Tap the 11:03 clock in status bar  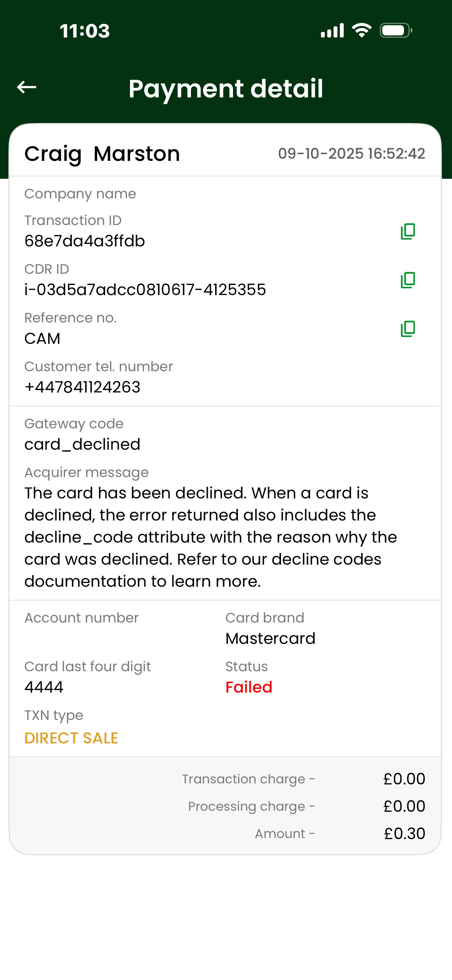(x=84, y=31)
